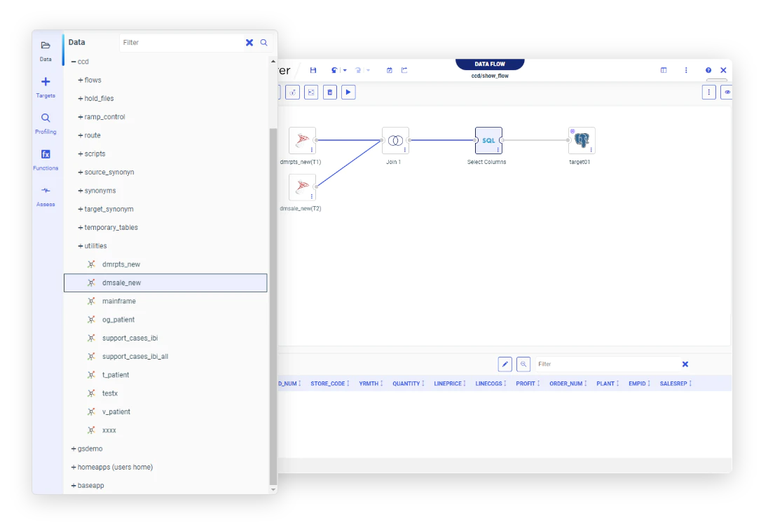Open the Join 1 node options dots
Image resolution: width=768 pixels, height=532 pixels.
pyautogui.click(x=404, y=150)
